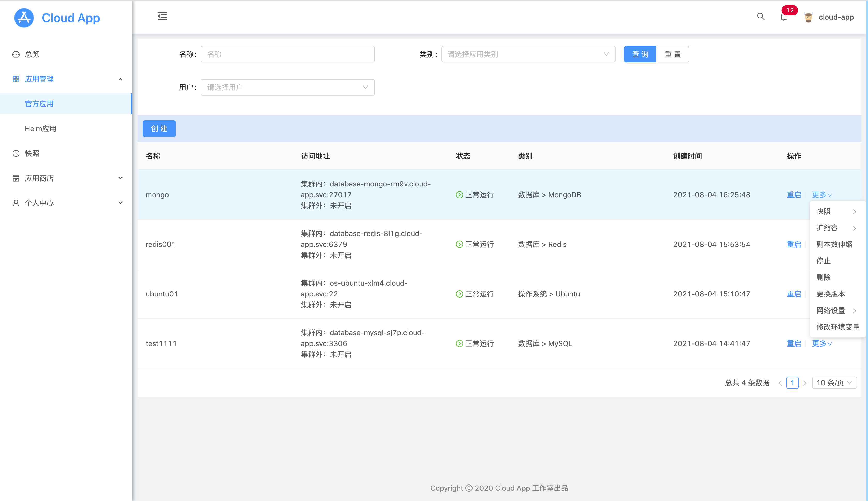Click the mongo name cell
The height and width of the screenshot is (501, 868).
tap(157, 195)
